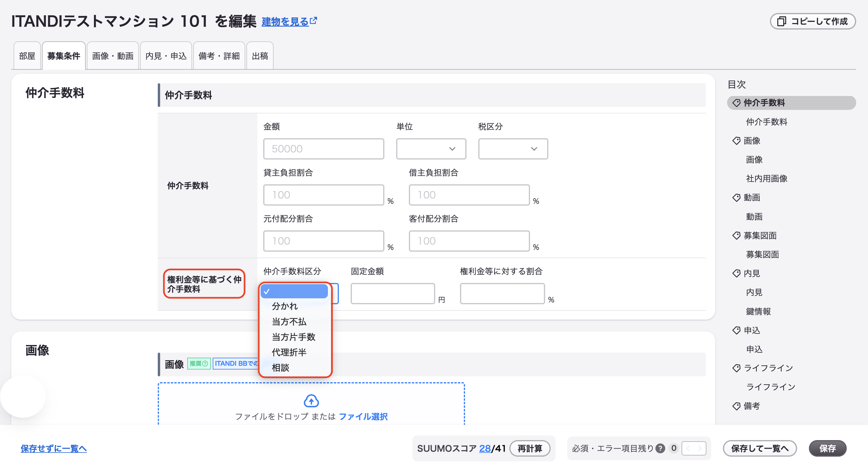868x472 pixels.
Task: Switch to the 画像・動画 tab
Action: pyautogui.click(x=113, y=56)
